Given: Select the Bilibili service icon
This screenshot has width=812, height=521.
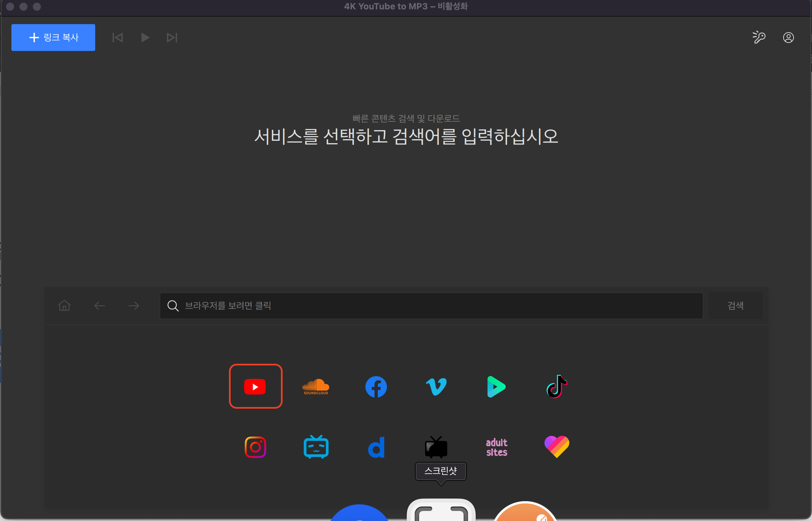Looking at the screenshot, I should (316, 447).
